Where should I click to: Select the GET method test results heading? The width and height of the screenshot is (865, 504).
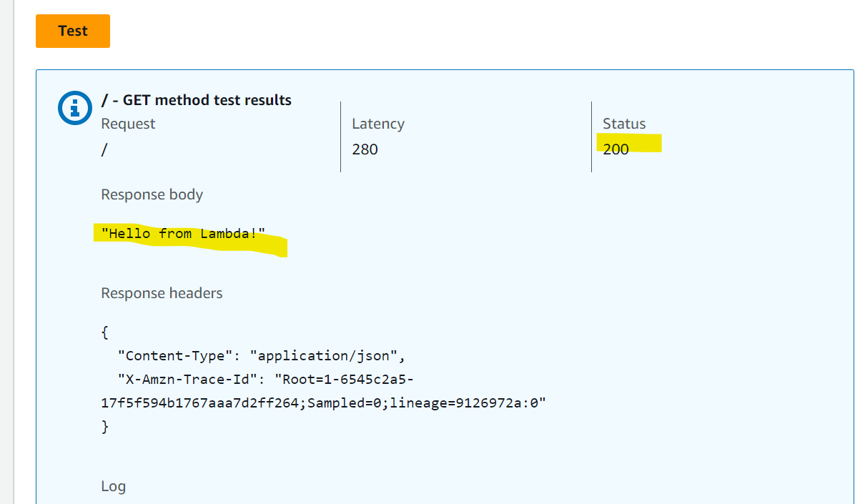(197, 100)
